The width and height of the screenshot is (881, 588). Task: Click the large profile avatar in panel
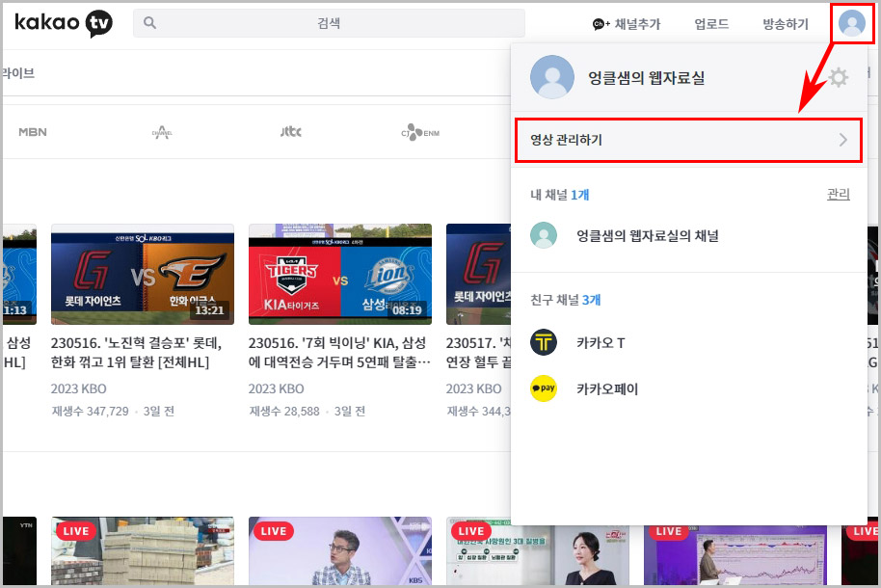pos(552,77)
